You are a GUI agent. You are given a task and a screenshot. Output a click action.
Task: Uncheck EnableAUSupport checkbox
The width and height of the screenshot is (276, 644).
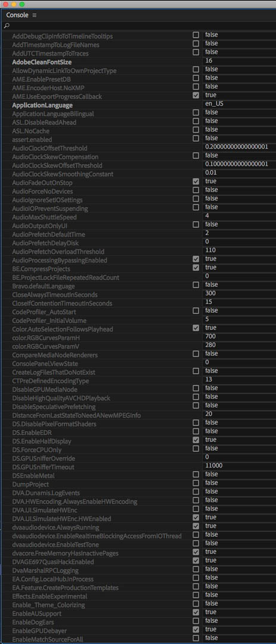click(196, 612)
